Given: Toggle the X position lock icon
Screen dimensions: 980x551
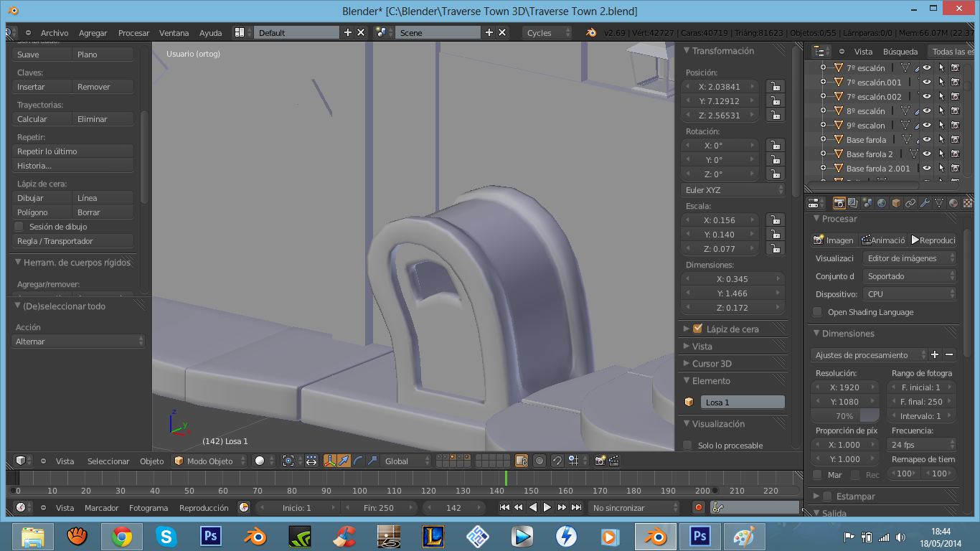Looking at the screenshot, I should [775, 86].
